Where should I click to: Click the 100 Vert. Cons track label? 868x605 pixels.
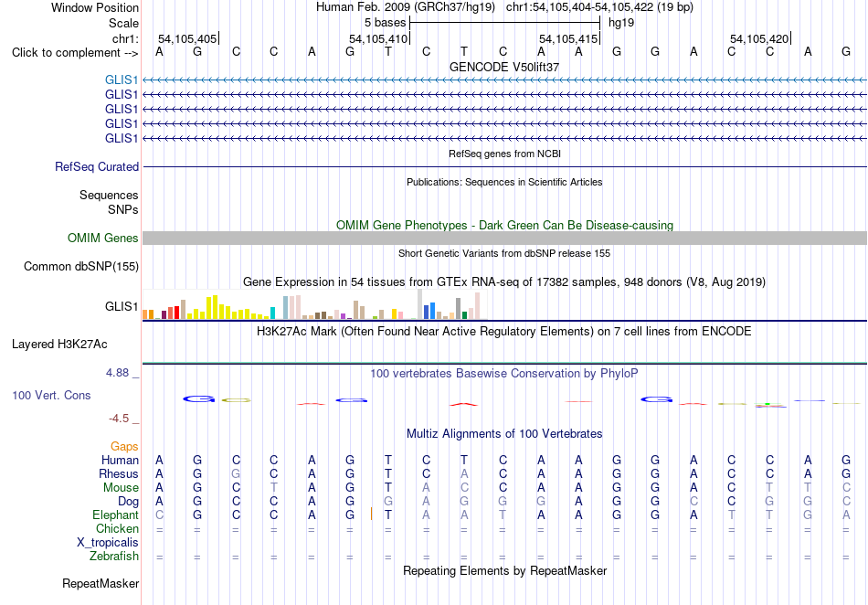(x=51, y=395)
